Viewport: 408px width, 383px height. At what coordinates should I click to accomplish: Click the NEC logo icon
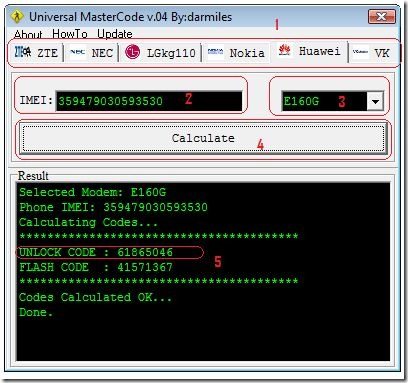coord(77,52)
